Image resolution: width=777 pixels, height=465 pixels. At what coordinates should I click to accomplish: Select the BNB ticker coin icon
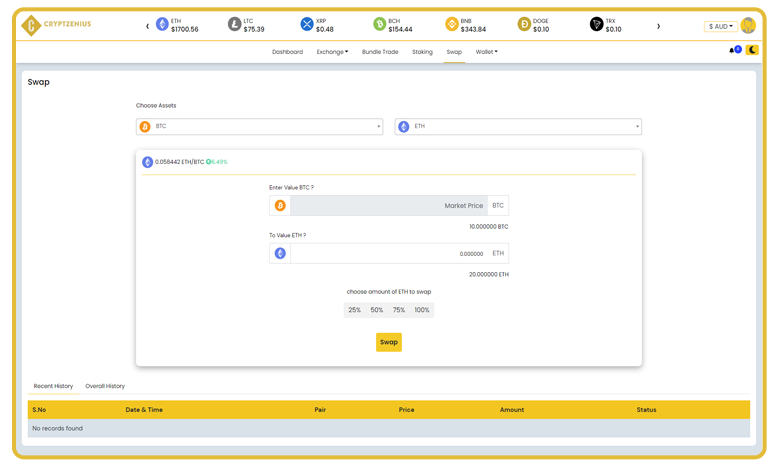click(452, 25)
